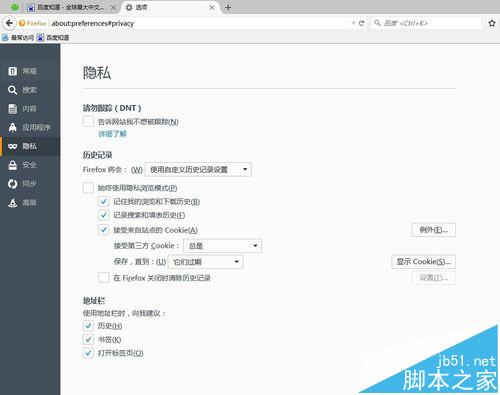Click the search magnifier icon in search box
This screenshot has height=395, width=500.
pyautogui.click(x=377, y=23)
